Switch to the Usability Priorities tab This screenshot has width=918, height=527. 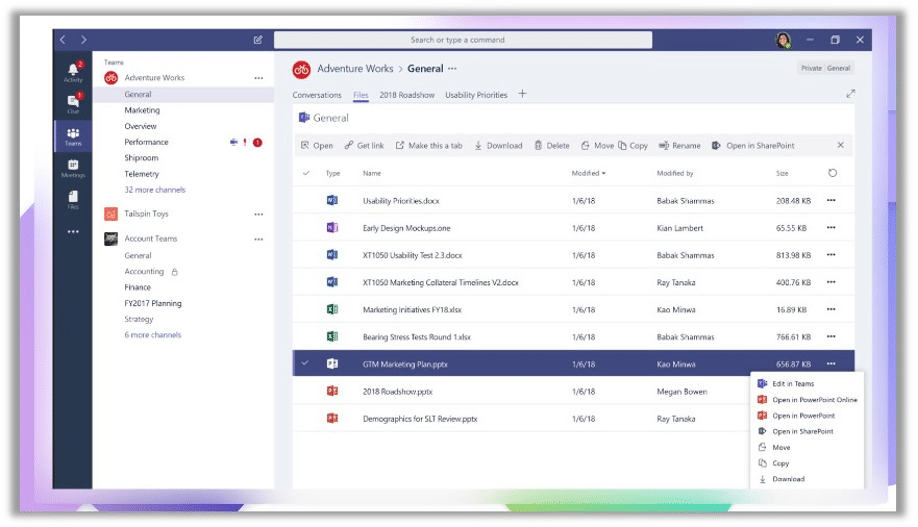click(x=476, y=95)
